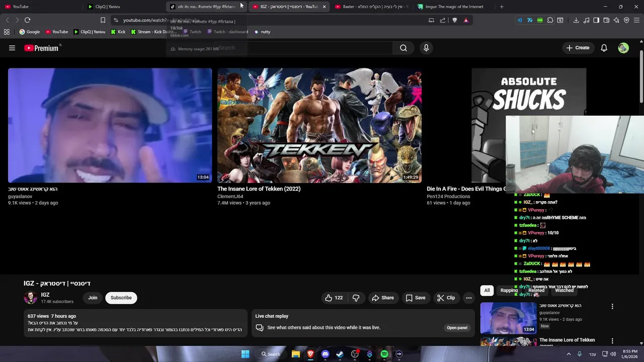Open Brave Leo AI sparkle icon
This screenshot has width=644, height=362.
(x=616, y=20)
